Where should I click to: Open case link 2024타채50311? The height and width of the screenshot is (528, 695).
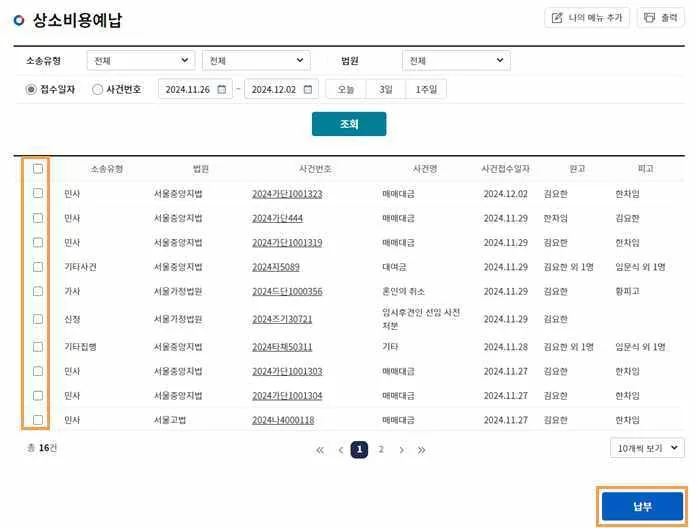282,347
